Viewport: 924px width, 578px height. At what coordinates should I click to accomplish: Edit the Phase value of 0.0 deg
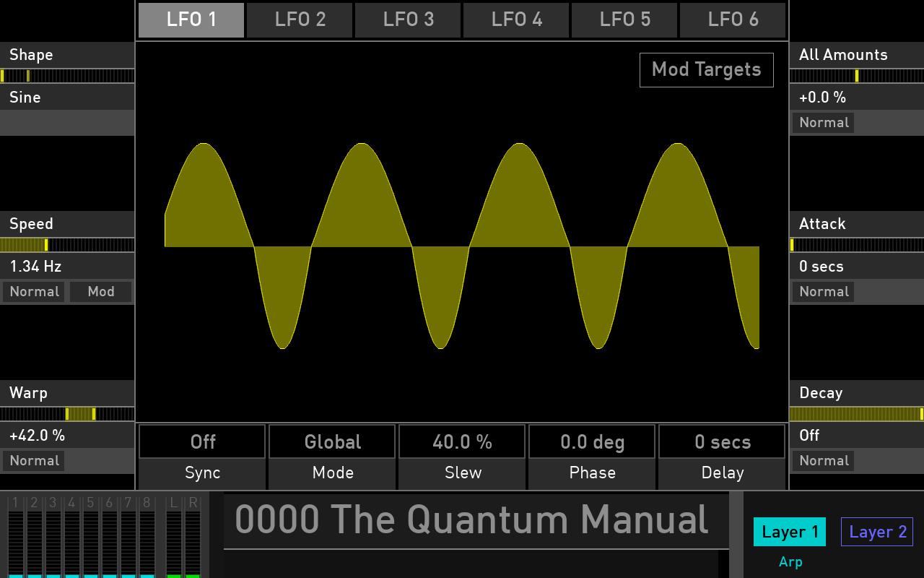click(592, 441)
